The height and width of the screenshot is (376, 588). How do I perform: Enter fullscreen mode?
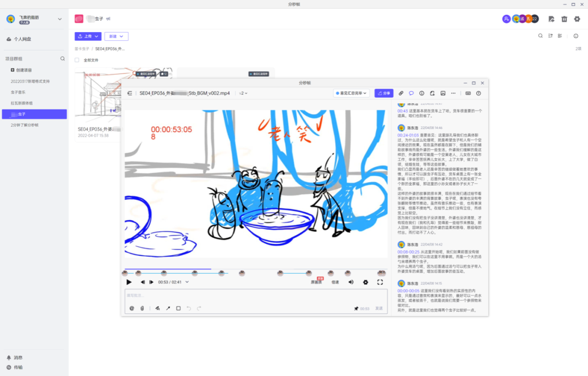pos(380,282)
